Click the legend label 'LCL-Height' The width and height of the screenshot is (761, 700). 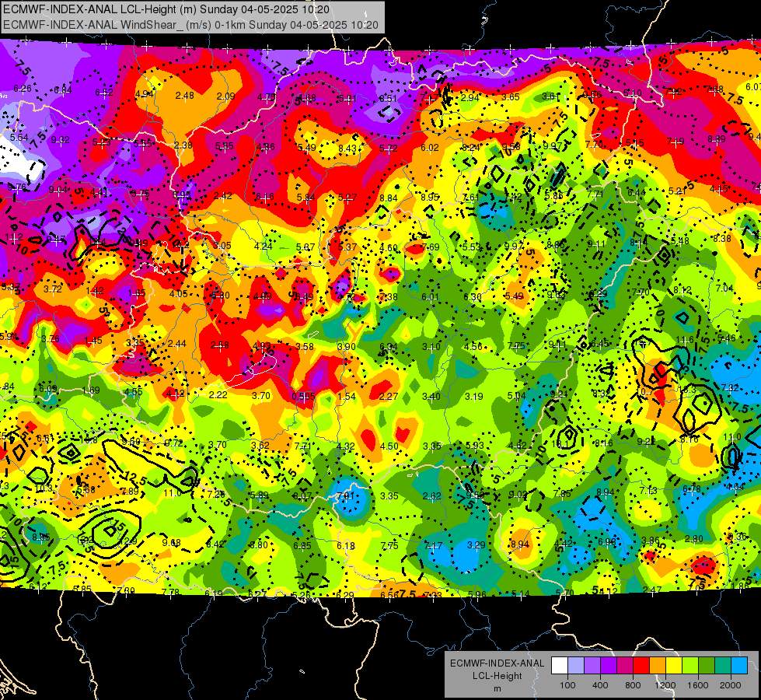(497, 676)
